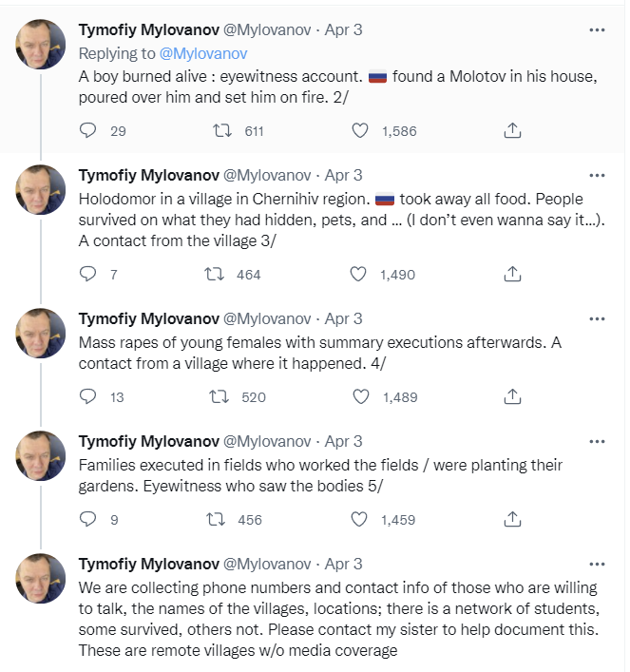Open more options on the last tweet

(597, 563)
